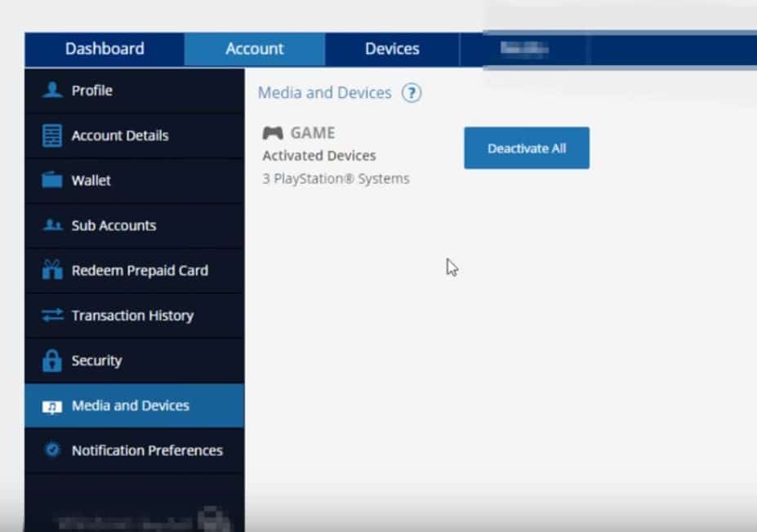The image size is (757, 532).
Task: Open the Devices tab
Action: [392, 49]
